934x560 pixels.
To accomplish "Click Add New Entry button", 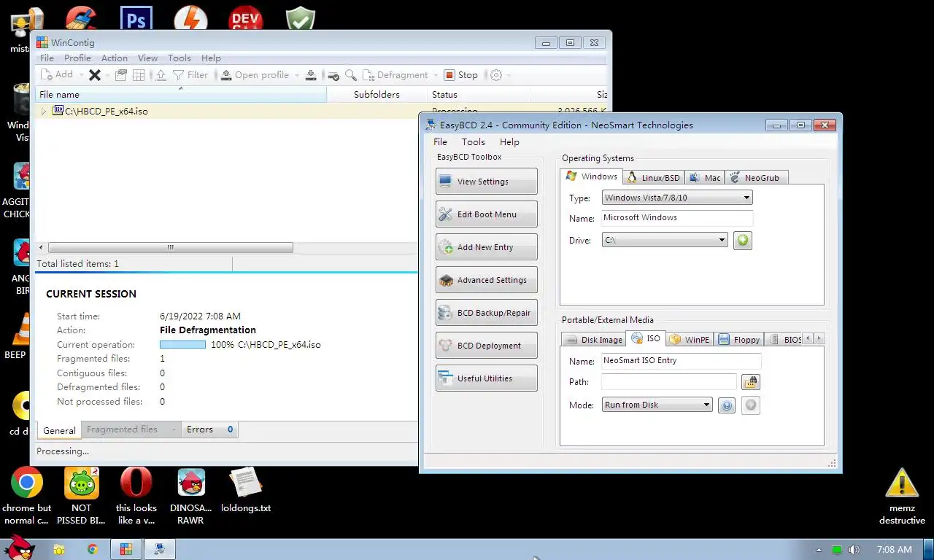I will click(x=486, y=247).
